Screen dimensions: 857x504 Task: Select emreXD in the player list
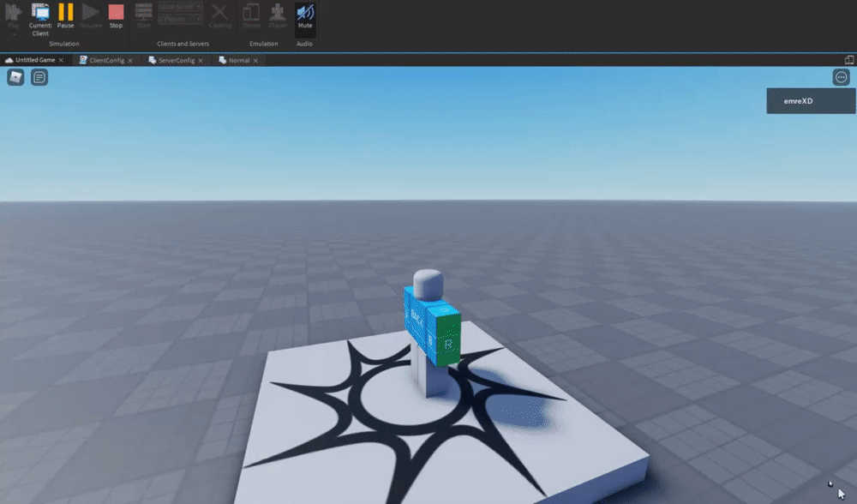(811, 101)
